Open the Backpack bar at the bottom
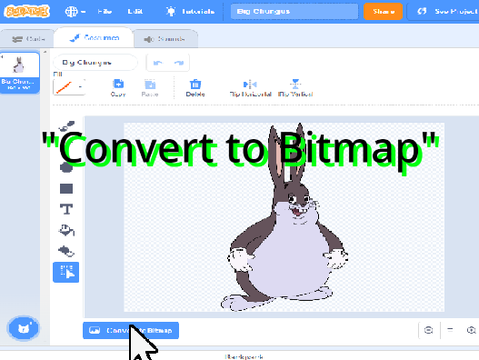Screen dimensions: 479x360 tap(244, 356)
